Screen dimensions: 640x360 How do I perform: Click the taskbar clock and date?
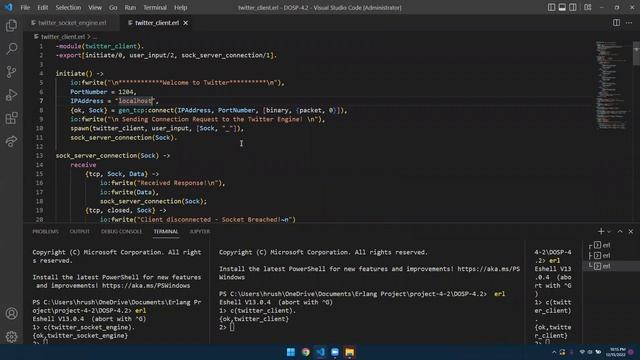click(x=616, y=352)
